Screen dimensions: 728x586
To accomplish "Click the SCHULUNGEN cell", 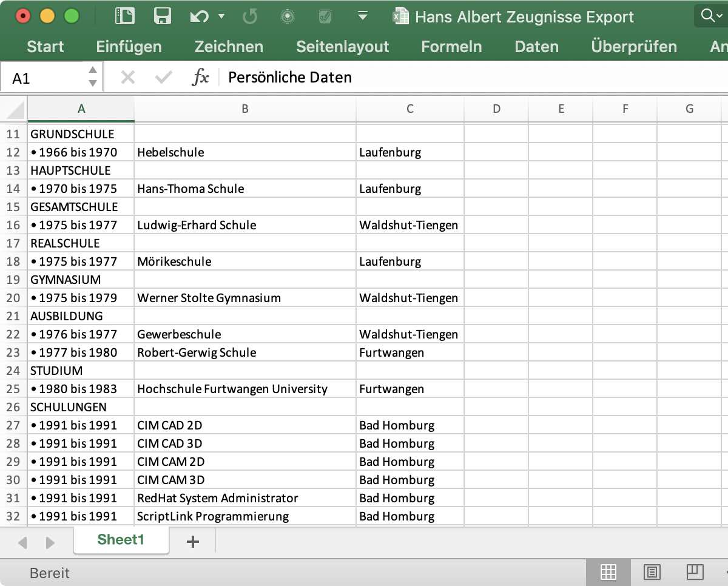I will tap(81, 407).
